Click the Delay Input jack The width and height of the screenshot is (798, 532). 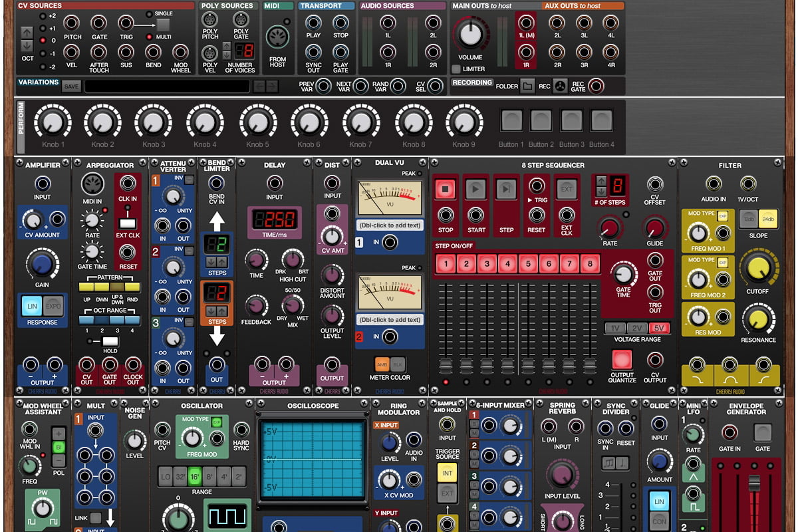coord(274,184)
